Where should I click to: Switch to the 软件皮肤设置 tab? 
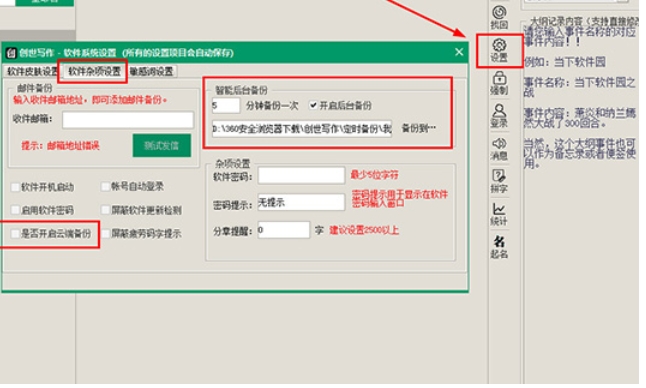click(32, 72)
